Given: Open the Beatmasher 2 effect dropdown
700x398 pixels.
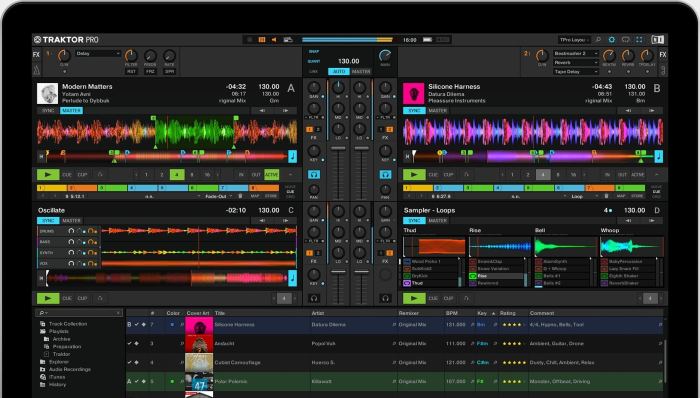Looking at the screenshot, I should [x=576, y=54].
